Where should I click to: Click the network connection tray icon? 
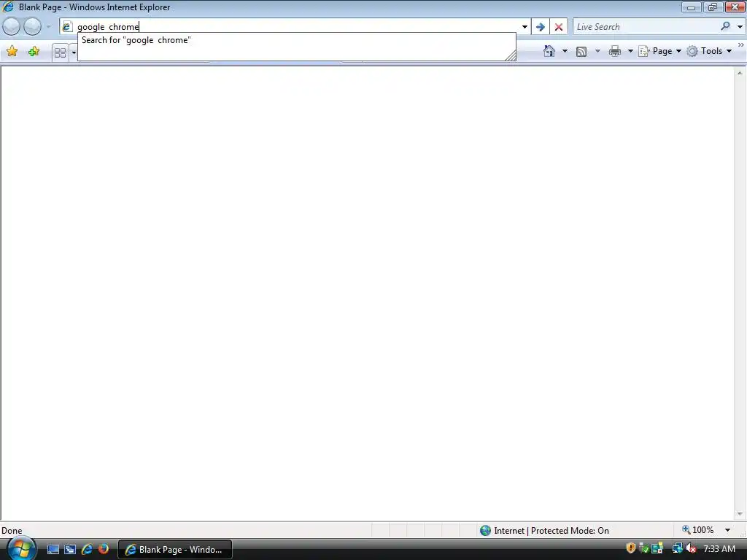[677, 548]
